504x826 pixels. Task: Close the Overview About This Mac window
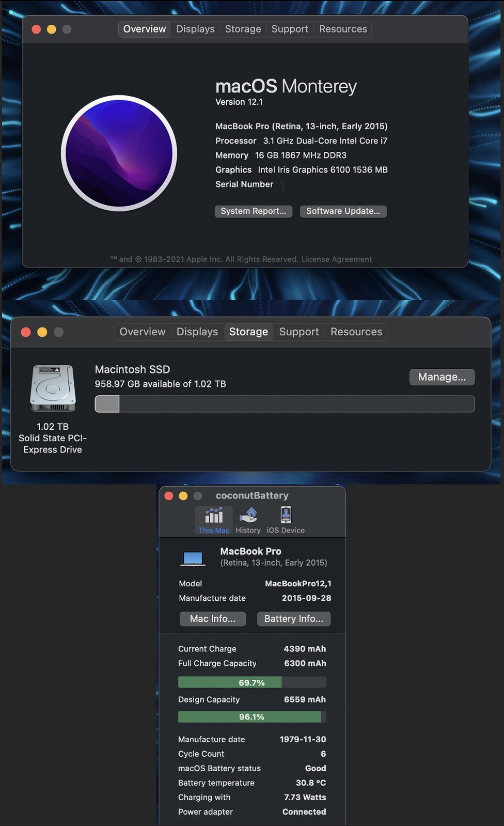pos(36,29)
